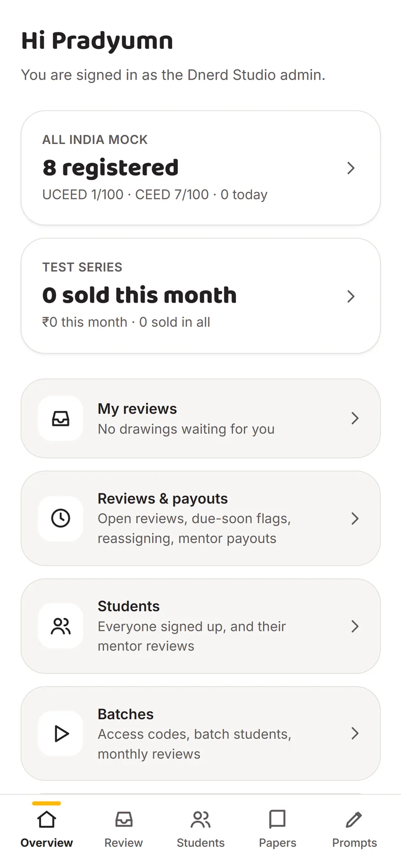Open chevron on Batches row
401x868 pixels.
tap(355, 733)
